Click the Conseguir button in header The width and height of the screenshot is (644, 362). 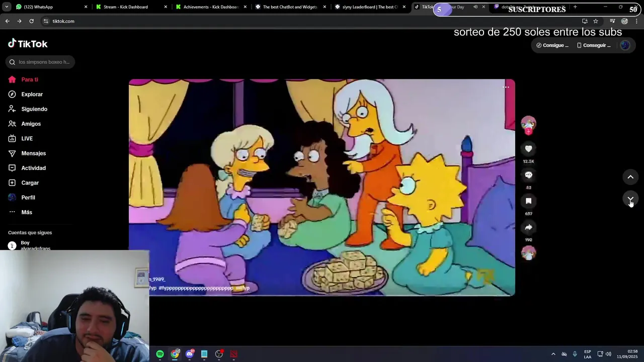594,45
